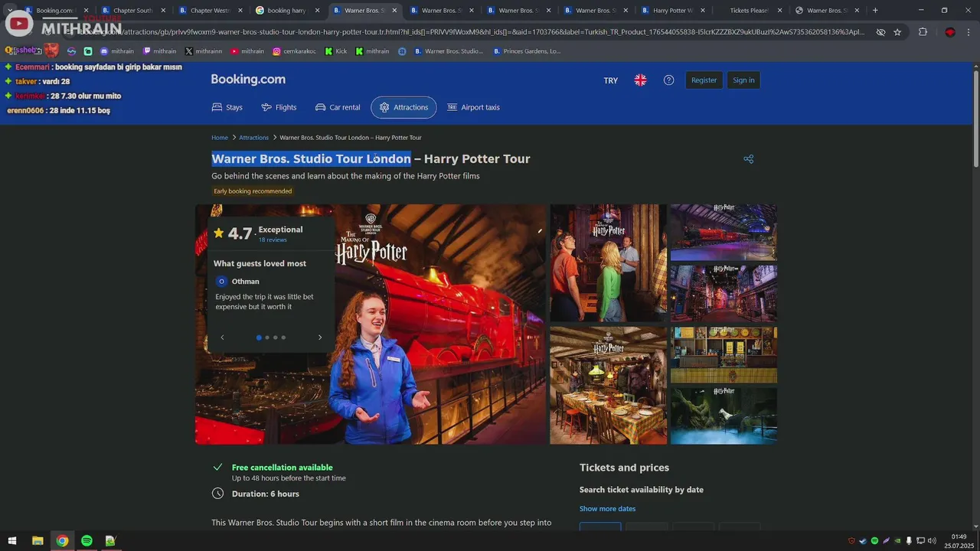Select the second review carousel dot
The width and height of the screenshot is (980, 551).
point(267,337)
